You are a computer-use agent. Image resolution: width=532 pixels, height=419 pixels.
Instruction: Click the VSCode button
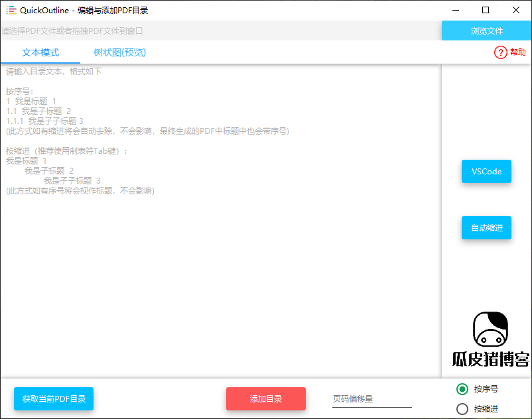tap(486, 172)
